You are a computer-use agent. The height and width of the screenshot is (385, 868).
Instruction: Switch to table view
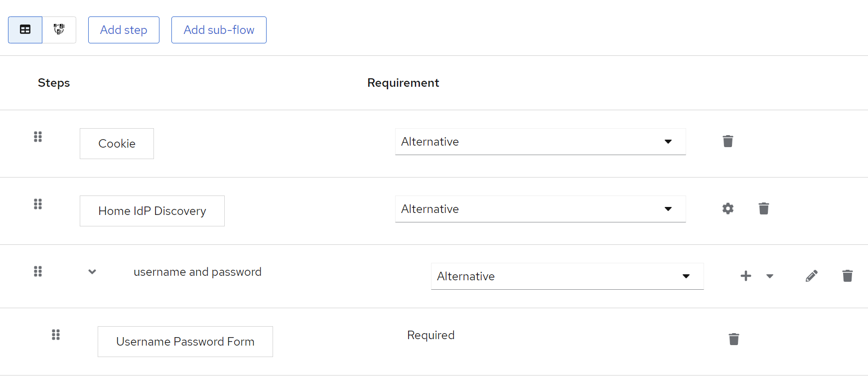25,30
